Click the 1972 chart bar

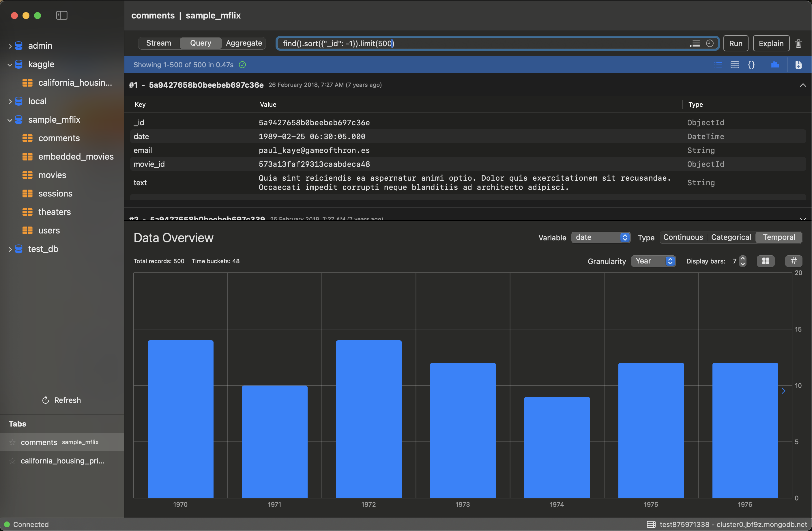click(x=368, y=419)
